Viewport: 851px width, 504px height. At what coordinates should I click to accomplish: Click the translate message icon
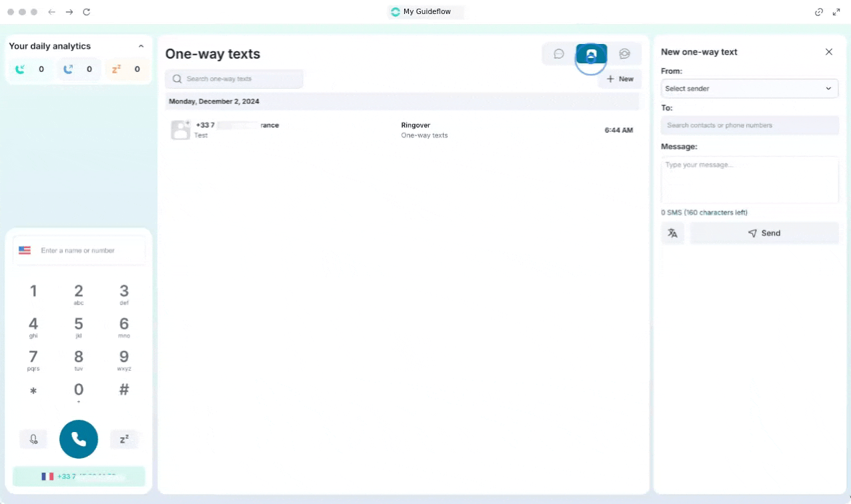coord(672,233)
